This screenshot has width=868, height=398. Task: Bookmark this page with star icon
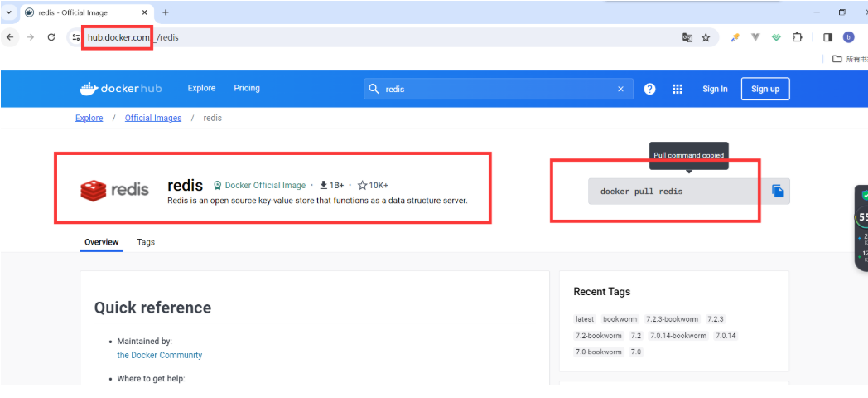coord(706,37)
